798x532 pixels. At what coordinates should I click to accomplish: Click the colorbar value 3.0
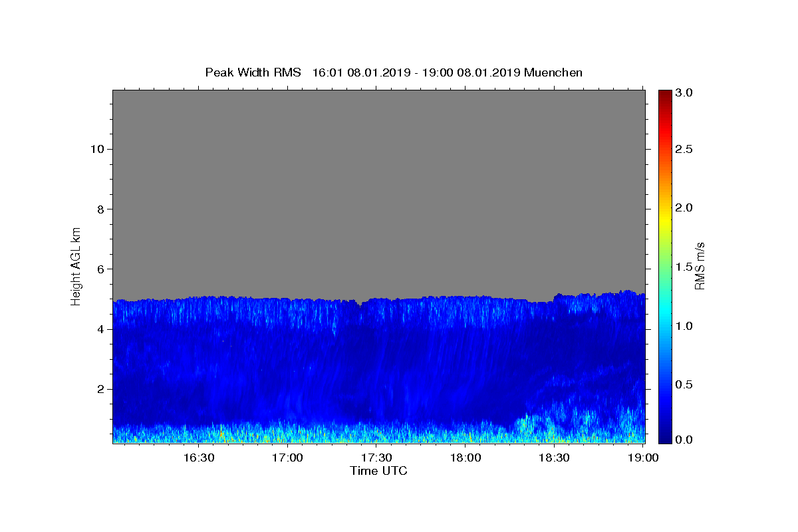[684, 93]
